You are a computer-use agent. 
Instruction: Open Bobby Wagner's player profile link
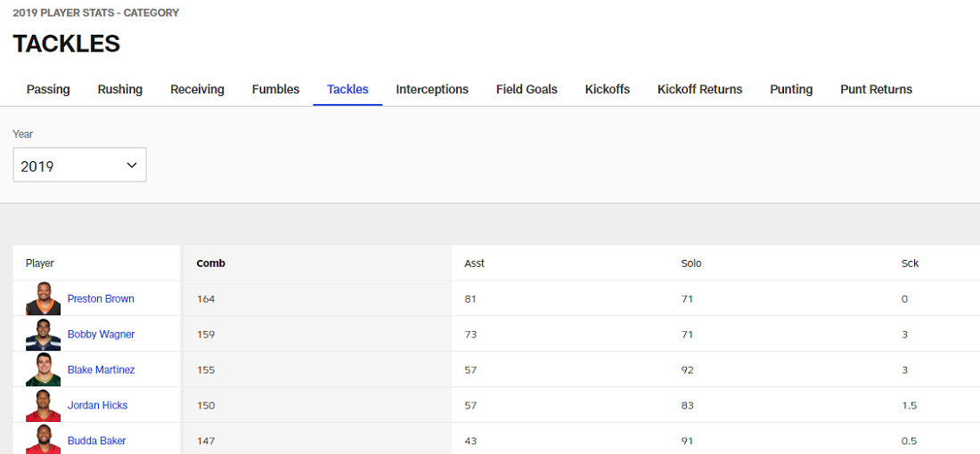(x=101, y=335)
